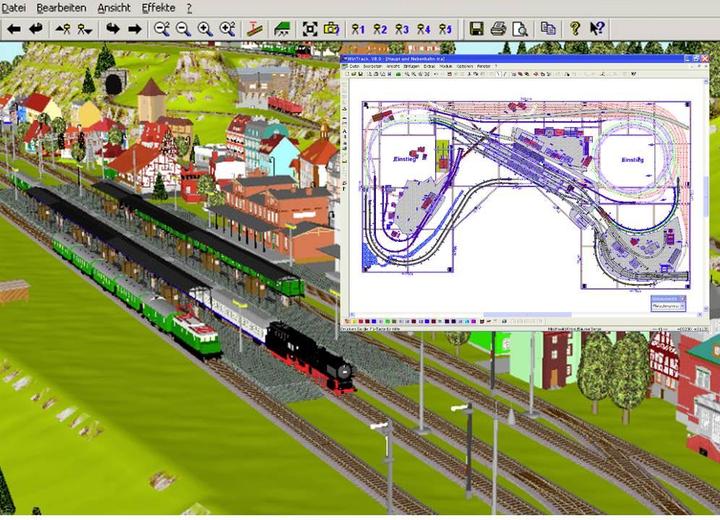Open the Ansicht menu
Viewport: 720px width, 520px height.
[114, 8]
